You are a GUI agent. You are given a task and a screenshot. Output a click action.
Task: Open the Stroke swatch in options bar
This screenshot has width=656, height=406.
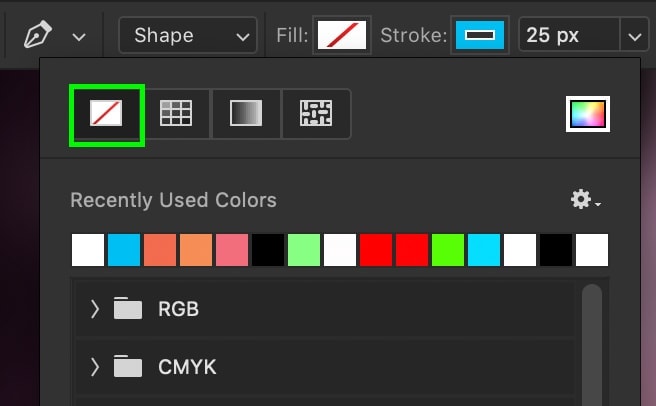click(x=480, y=35)
